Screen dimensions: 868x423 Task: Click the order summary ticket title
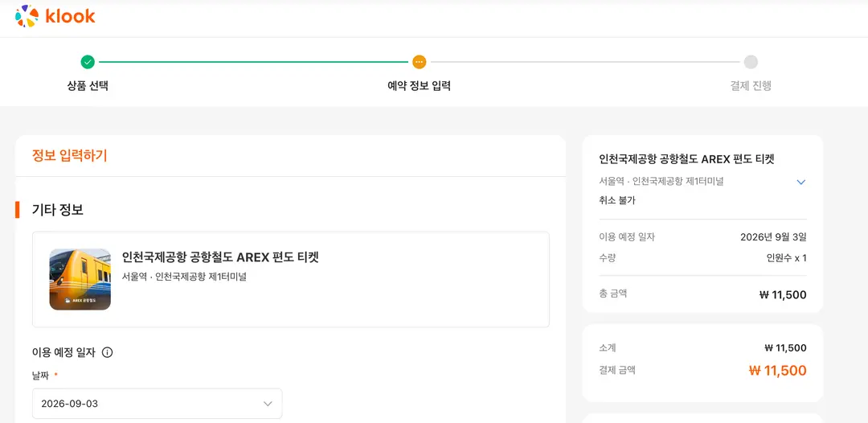(686, 159)
